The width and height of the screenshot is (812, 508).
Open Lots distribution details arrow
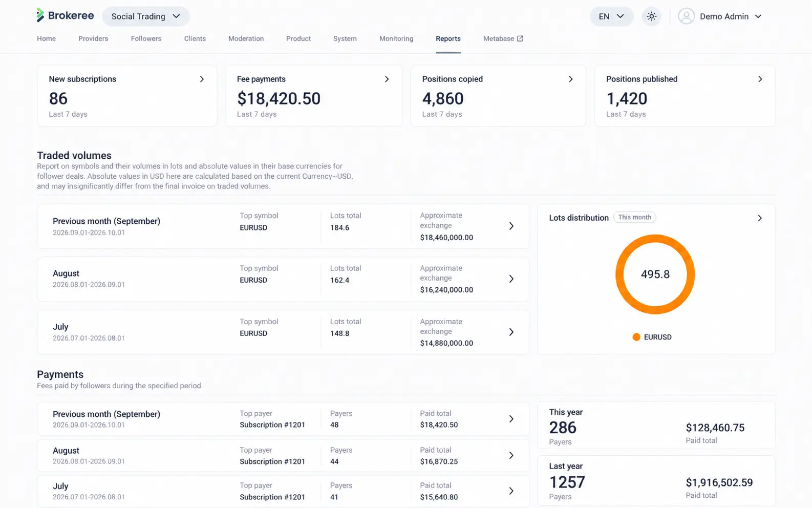[x=760, y=218]
